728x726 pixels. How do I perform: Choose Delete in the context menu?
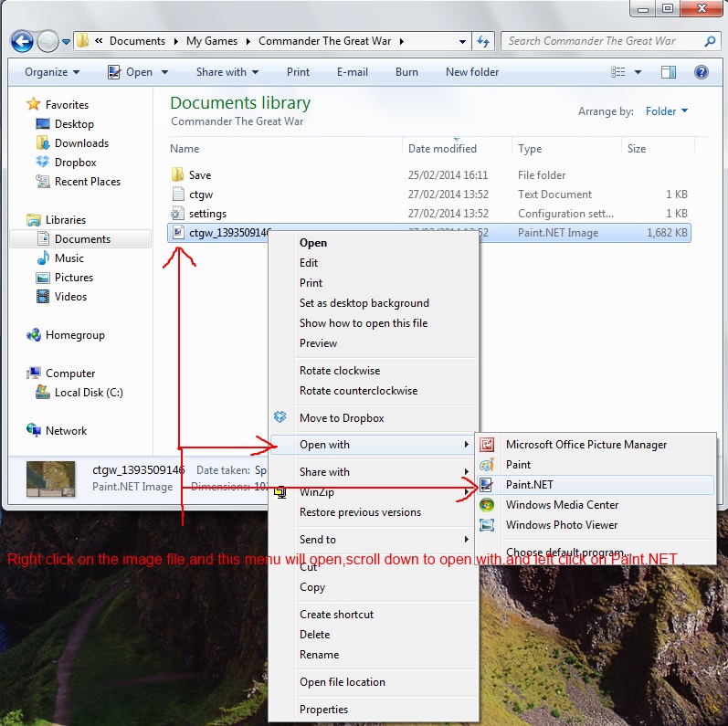pos(314,635)
